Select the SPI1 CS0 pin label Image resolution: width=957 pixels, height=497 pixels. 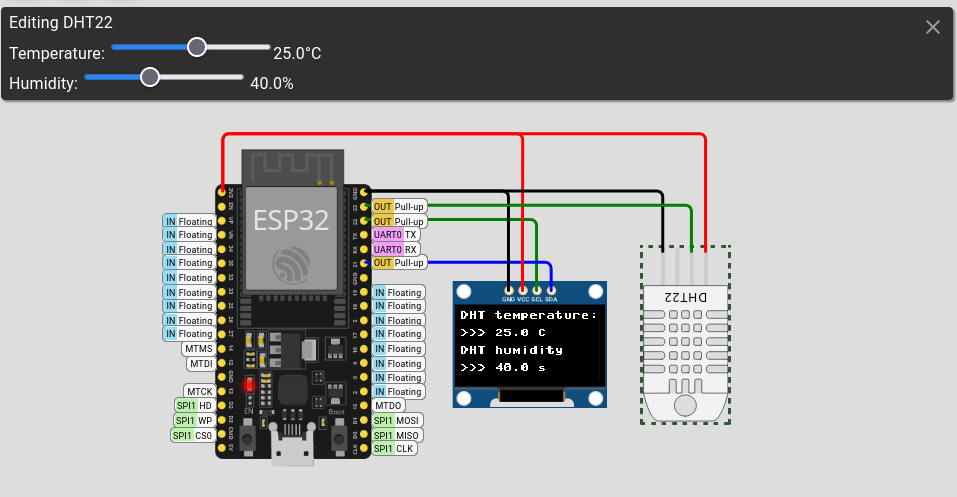[192, 435]
